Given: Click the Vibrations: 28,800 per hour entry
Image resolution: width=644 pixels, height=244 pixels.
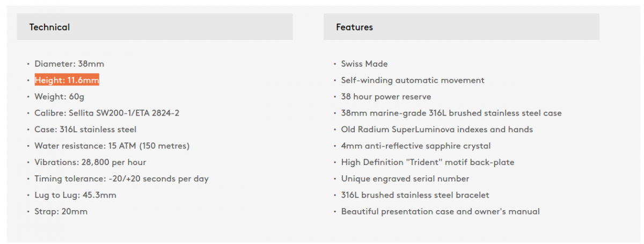Looking at the screenshot, I should click(90, 162).
